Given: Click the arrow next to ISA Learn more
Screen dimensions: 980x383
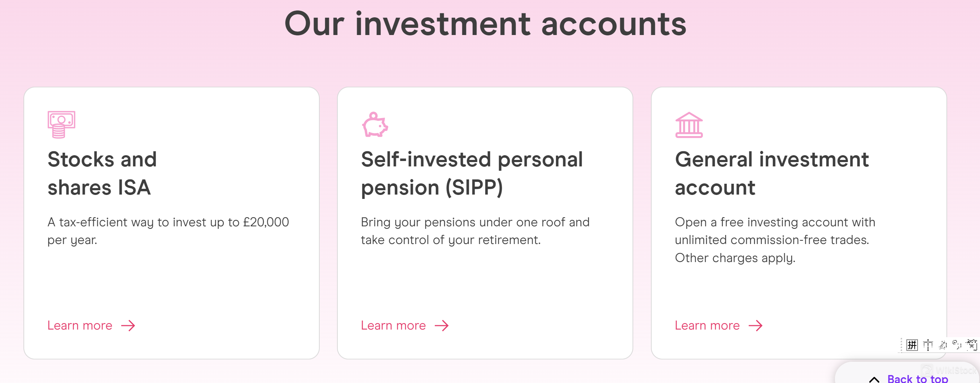Looking at the screenshot, I should pyautogui.click(x=128, y=326).
